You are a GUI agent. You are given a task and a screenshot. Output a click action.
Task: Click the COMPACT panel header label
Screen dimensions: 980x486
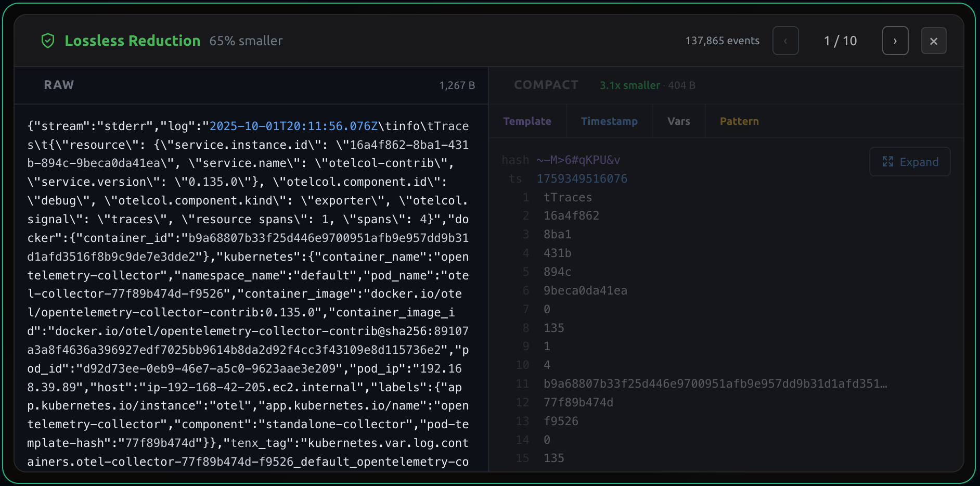tap(546, 85)
